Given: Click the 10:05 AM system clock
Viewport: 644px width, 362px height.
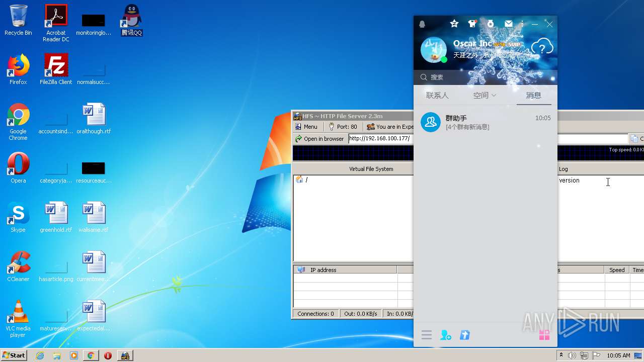Looking at the screenshot, I should (618, 355).
